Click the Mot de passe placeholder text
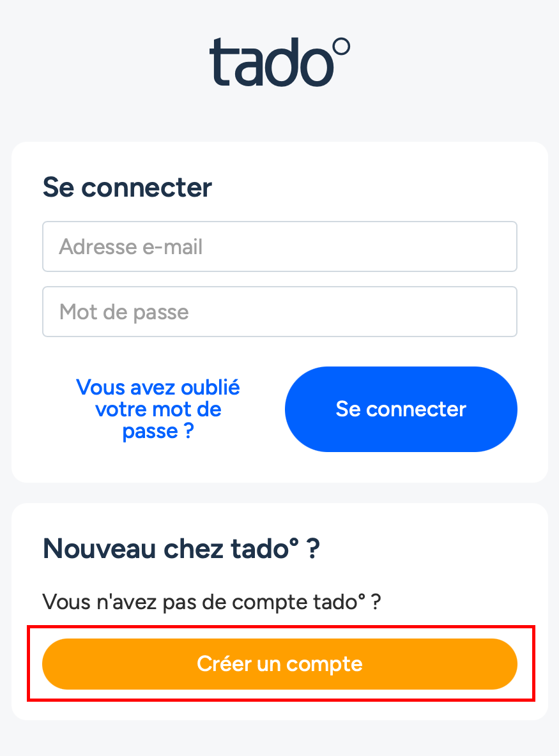The height and width of the screenshot is (756, 559). 124,312
